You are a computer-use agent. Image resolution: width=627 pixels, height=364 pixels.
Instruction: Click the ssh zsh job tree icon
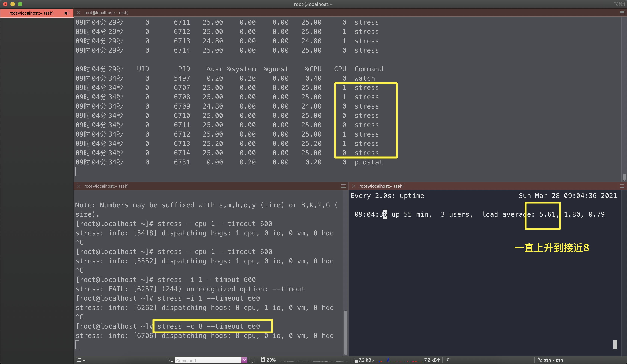click(539, 360)
